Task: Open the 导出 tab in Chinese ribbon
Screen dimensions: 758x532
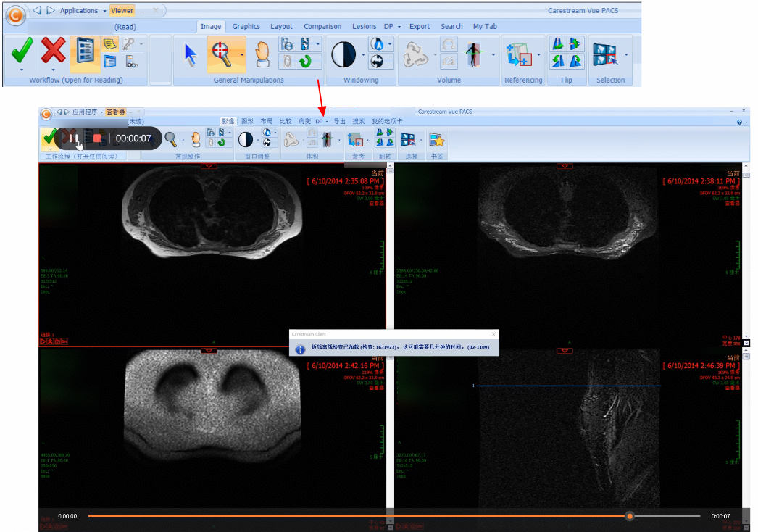Action: (x=340, y=121)
